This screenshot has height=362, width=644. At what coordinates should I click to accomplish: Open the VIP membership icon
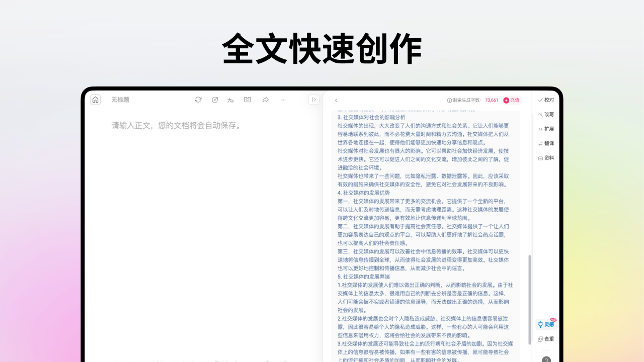click(248, 100)
